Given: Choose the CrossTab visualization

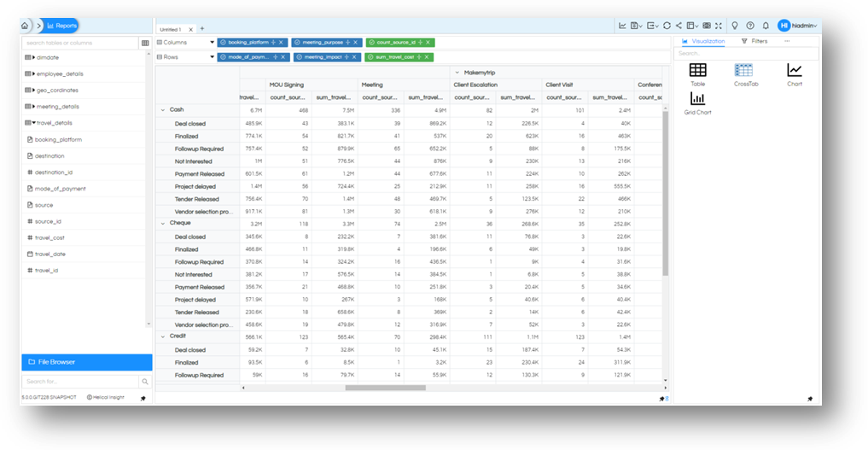Looking at the screenshot, I should (x=745, y=75).
